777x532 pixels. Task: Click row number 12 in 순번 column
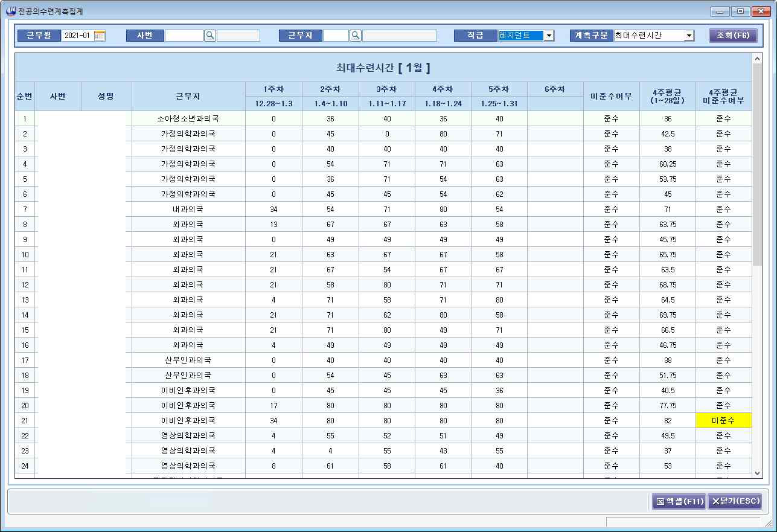click(x=25, y=285)
